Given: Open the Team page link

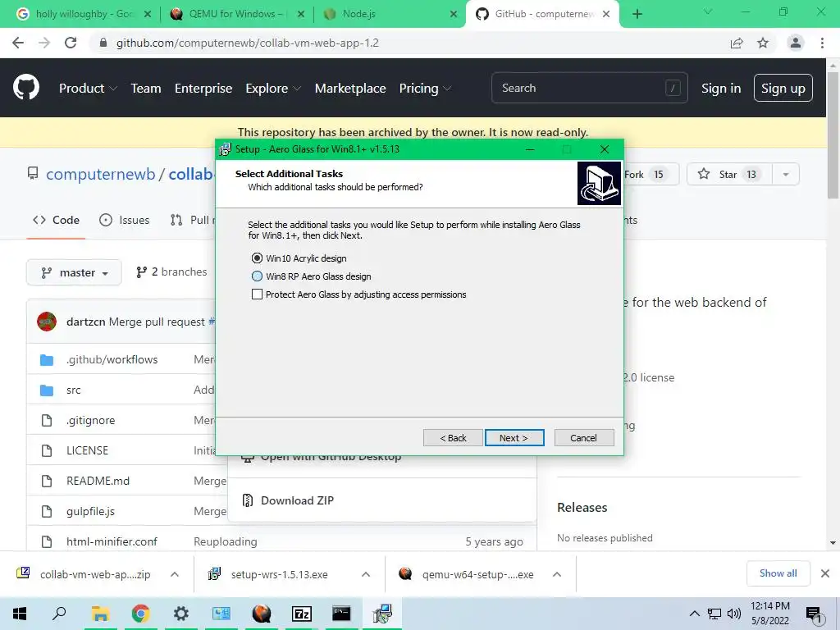Looking at the screenshot, I should click(146, 89).
